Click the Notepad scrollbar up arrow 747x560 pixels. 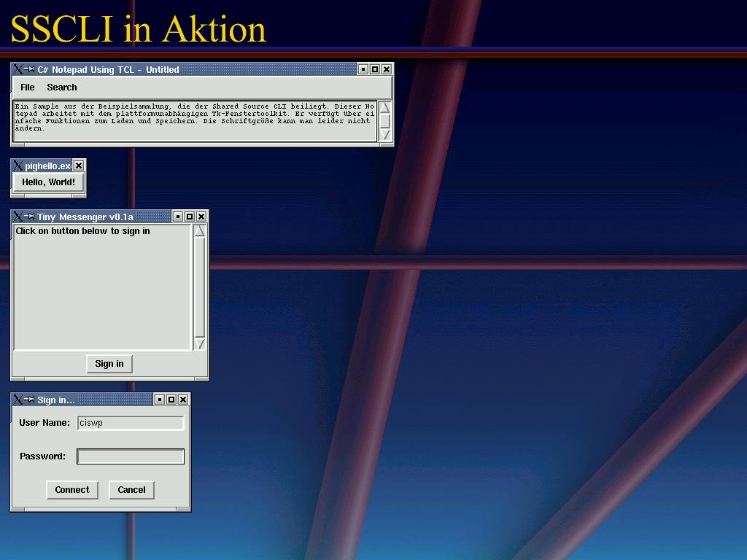click(x=385, y=107)
